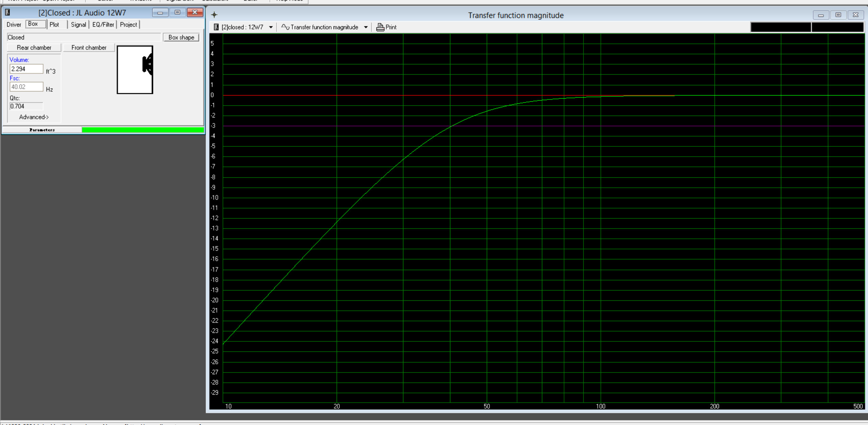Click the green Parameters progress bar
868x425 pixels.
(x=143, y=130)
